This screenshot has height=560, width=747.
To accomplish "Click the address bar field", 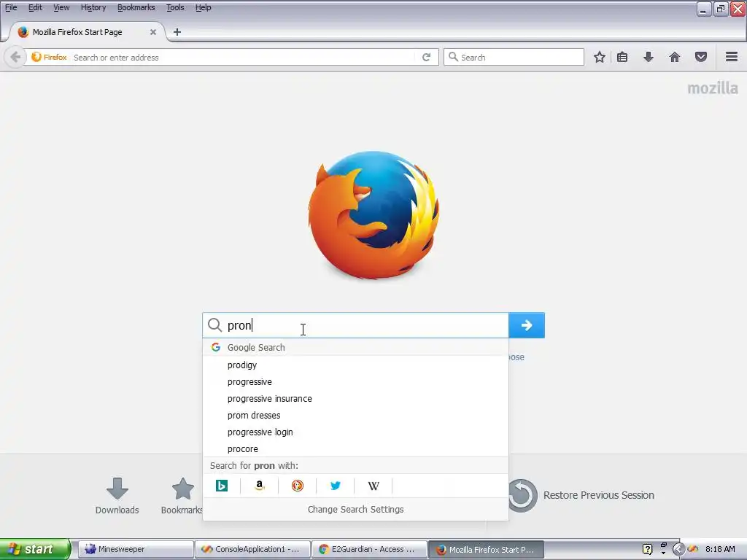I will (243, 58).
